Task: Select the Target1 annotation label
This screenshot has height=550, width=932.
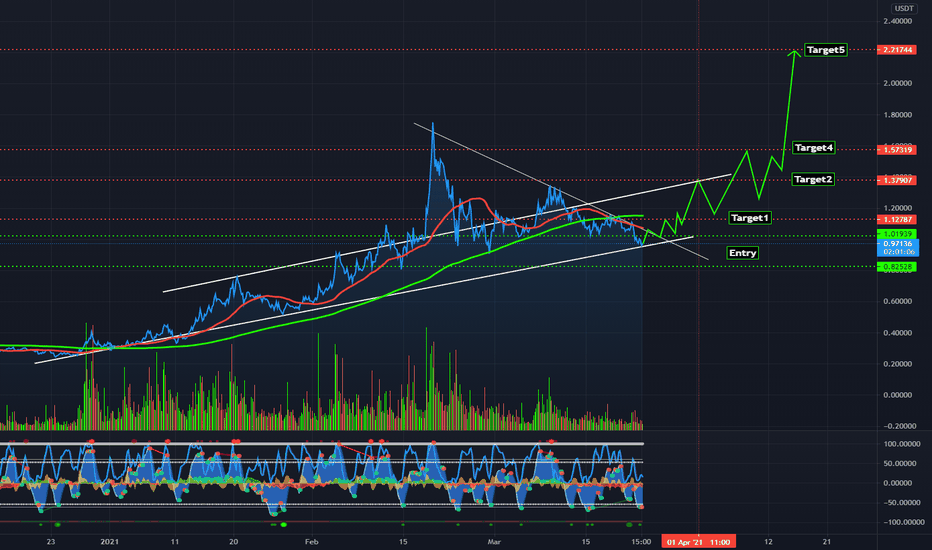Action: 750,218
